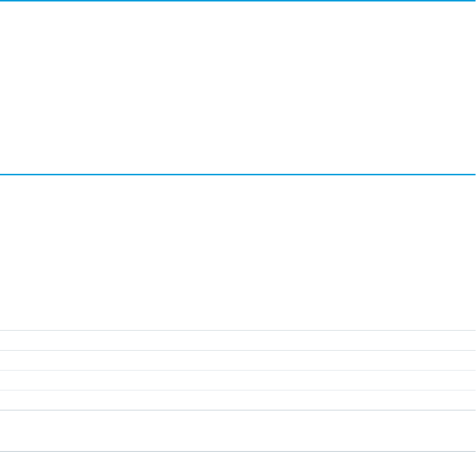Select the first empty table row
The image size is (476, 452).
coord(238,340)
